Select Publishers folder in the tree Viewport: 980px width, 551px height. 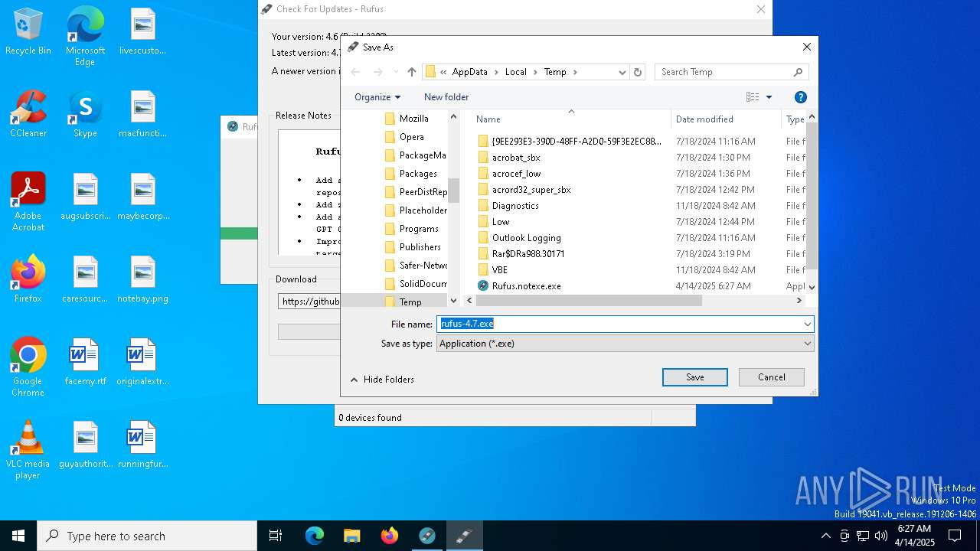[x=420, y=247]
